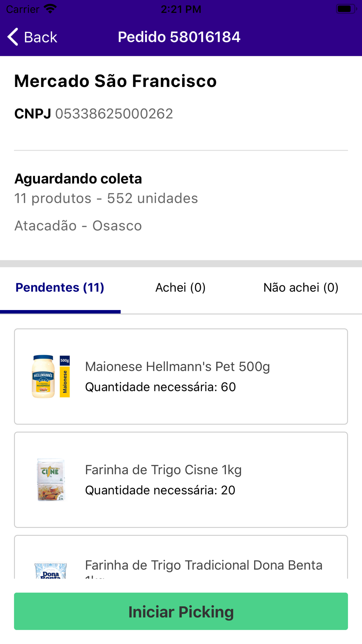Click the Quantidade necessária: 60 text

click(x=160, y=387)
